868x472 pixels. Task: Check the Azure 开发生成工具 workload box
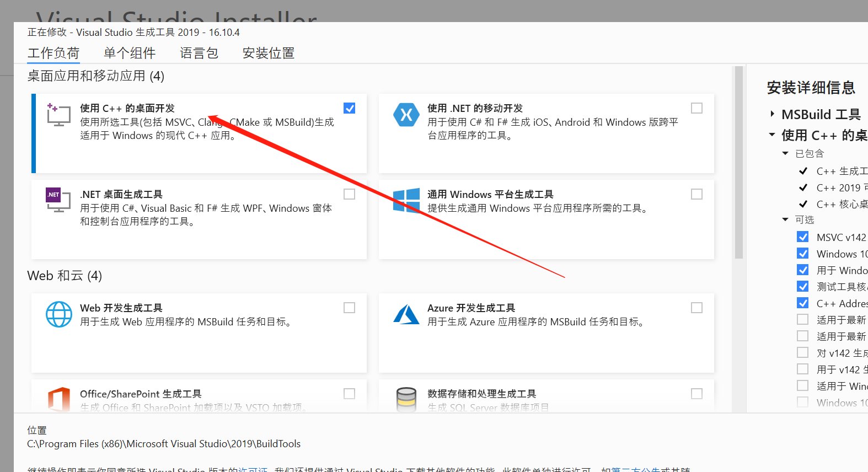point(696,308)
